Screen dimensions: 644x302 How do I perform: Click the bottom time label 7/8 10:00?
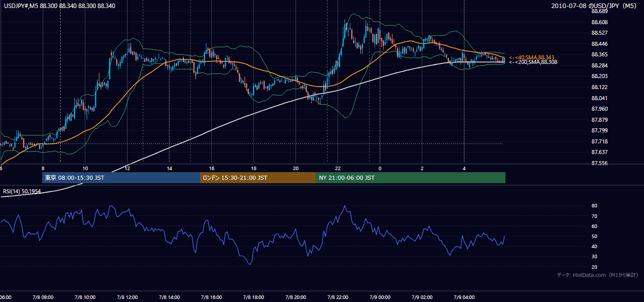pyautogui.click(x=85, y=297)
